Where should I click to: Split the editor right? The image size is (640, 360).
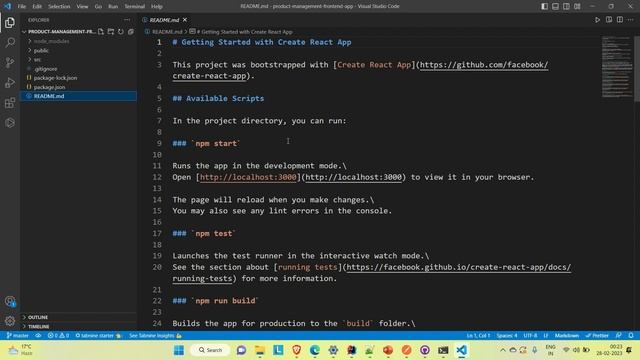coord(620,20)
